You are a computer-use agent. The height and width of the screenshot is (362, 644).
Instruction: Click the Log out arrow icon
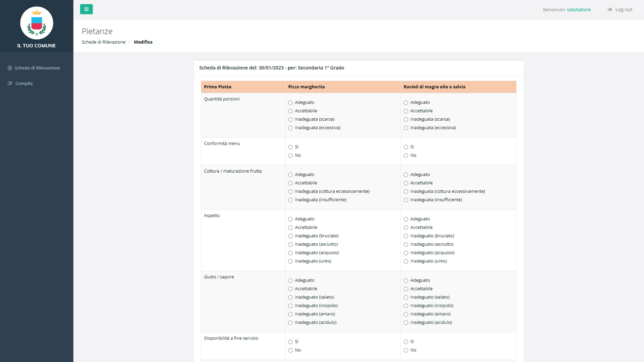point(610,10)
